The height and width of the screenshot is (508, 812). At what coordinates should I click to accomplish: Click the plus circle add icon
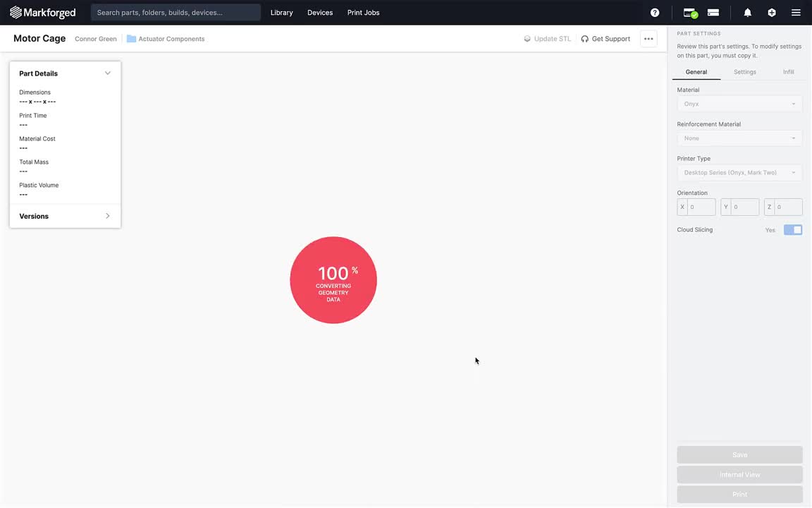pyautogui.click(x=772, y=13)
